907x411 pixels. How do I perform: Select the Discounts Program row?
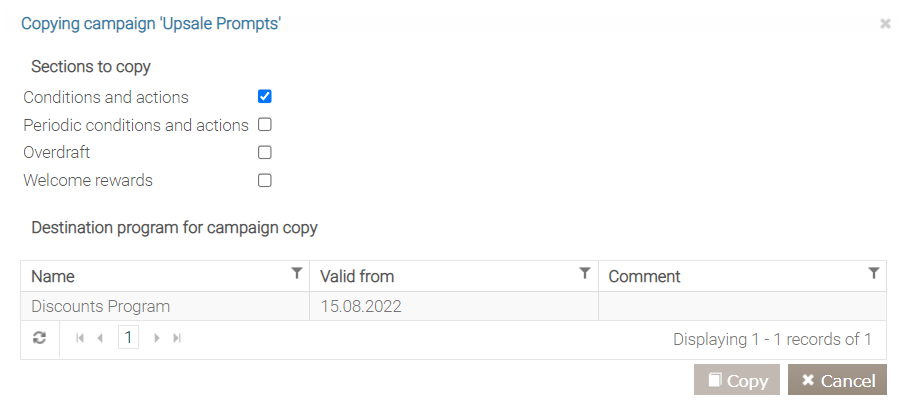(x=101, y=306)
